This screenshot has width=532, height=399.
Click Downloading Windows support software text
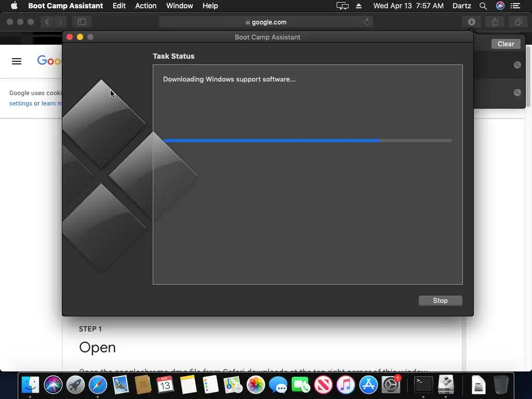tap(229, 79)
